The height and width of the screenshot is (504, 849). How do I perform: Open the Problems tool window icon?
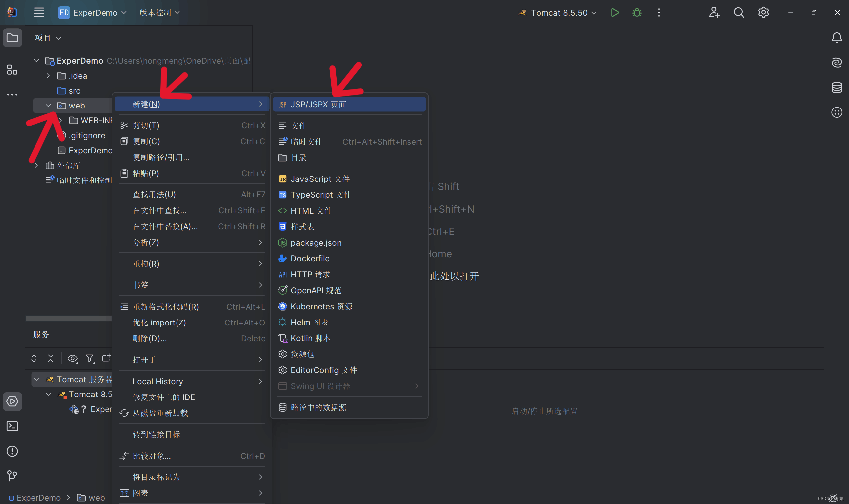coord(12,451)
